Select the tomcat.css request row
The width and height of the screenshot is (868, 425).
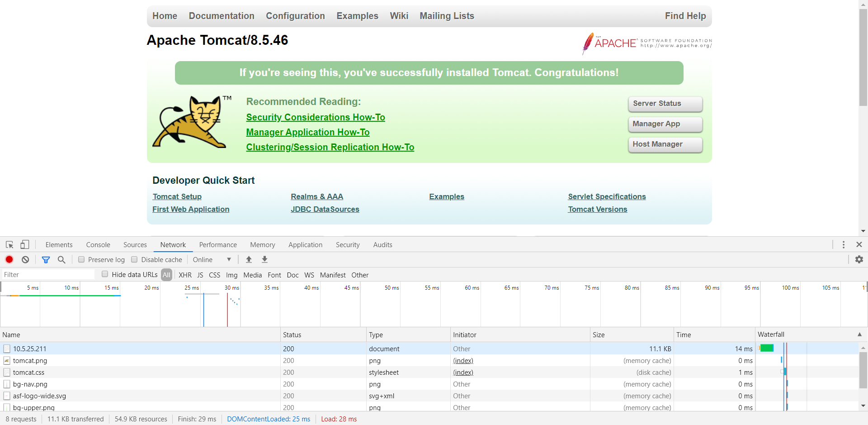point(429,372)
